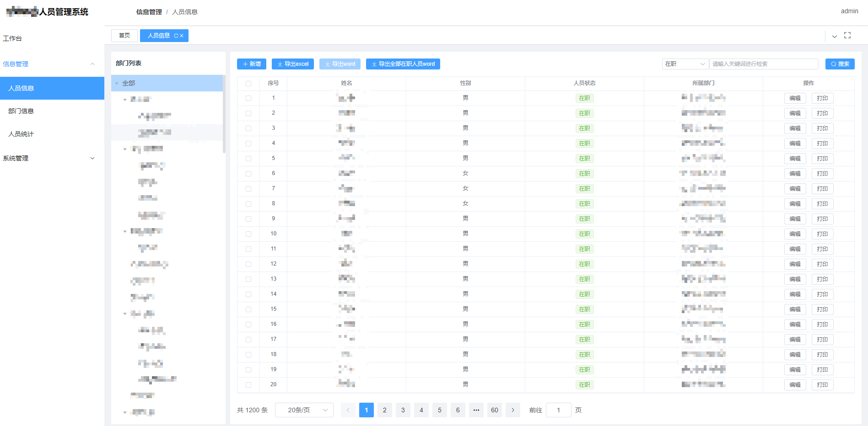Click 打印 for row 20
The image size is (868, 426).
pyautogui.click(x=823, y=385)
